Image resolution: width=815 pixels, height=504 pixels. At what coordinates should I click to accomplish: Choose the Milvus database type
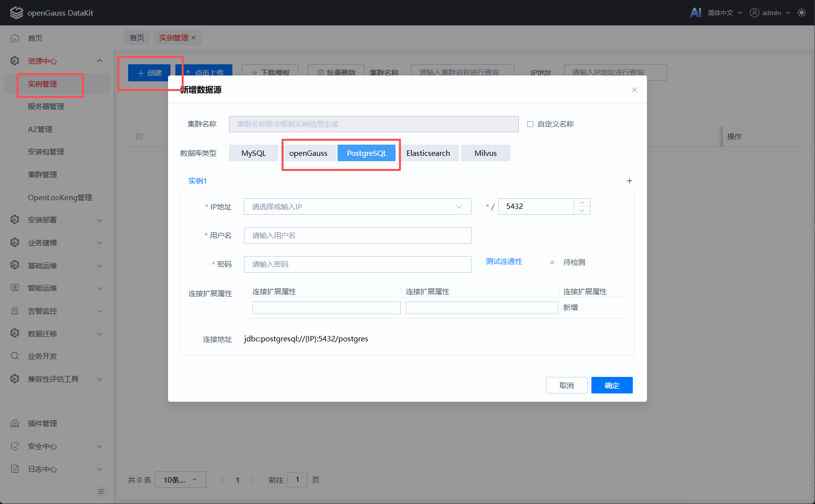coord(486,153)
